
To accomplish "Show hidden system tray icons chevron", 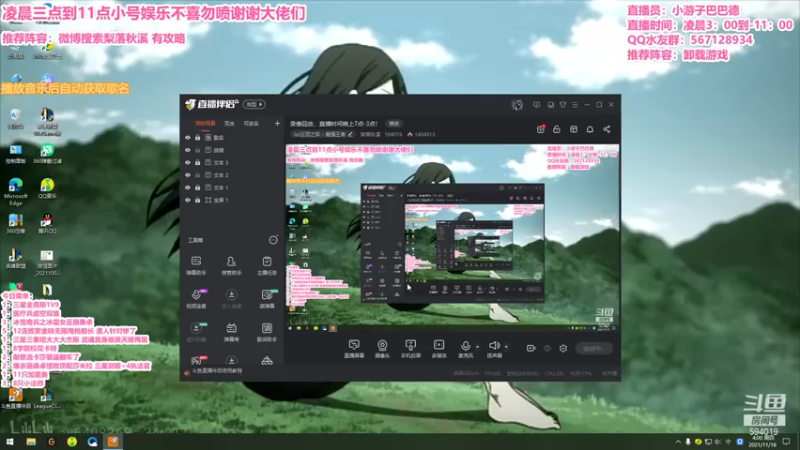I will pos(678,441).
